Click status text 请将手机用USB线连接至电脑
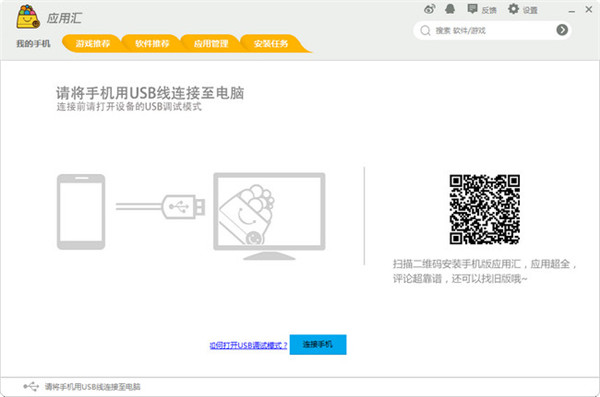Screen dimensions: 600x397 pos(93,387)
